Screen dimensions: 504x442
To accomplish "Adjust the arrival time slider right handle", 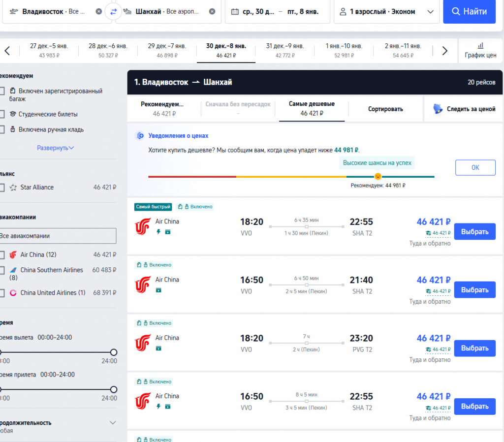I will [114, 390].
